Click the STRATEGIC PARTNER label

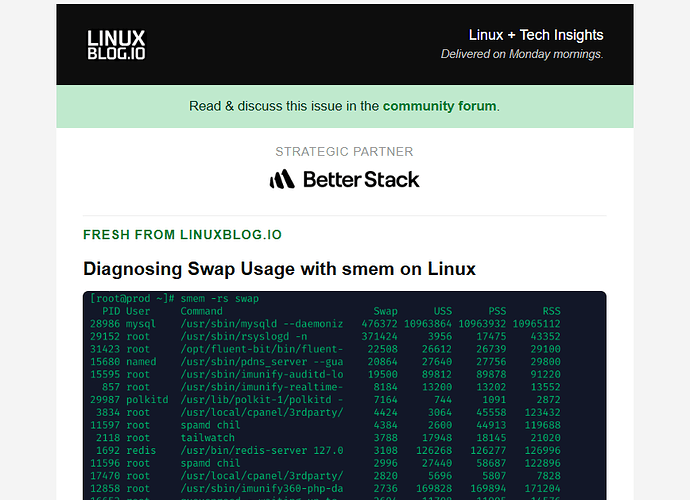344,151
